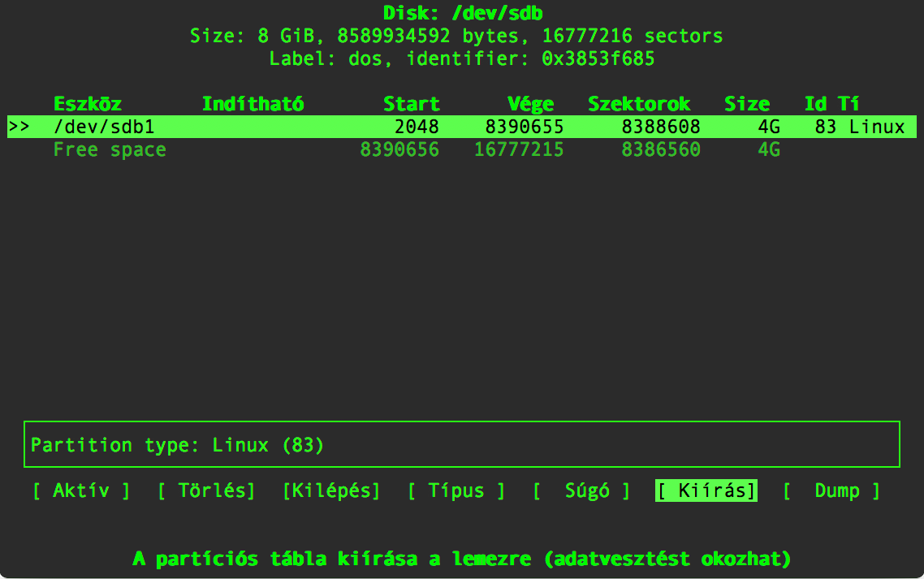Click the Partition type: Linux (83) text
Screen dimensions: 924x579
tap(177, 445)
